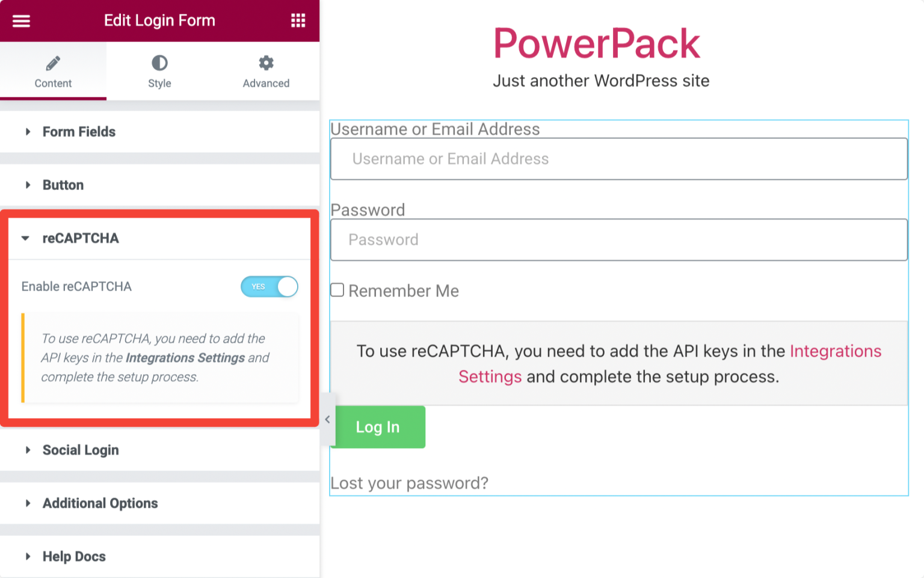
Task: Turn off the Enable reCAPTCHA switch
Action: (x=269, y=286)
